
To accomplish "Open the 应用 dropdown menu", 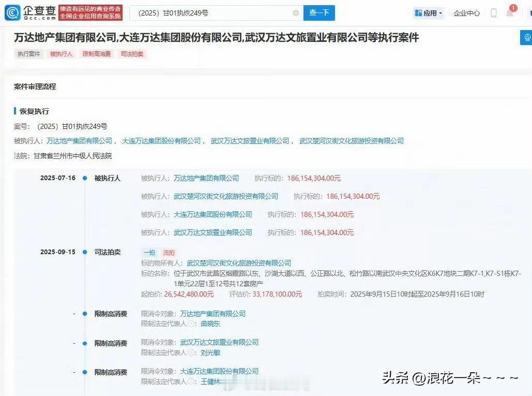I will [x=429, y=13].
